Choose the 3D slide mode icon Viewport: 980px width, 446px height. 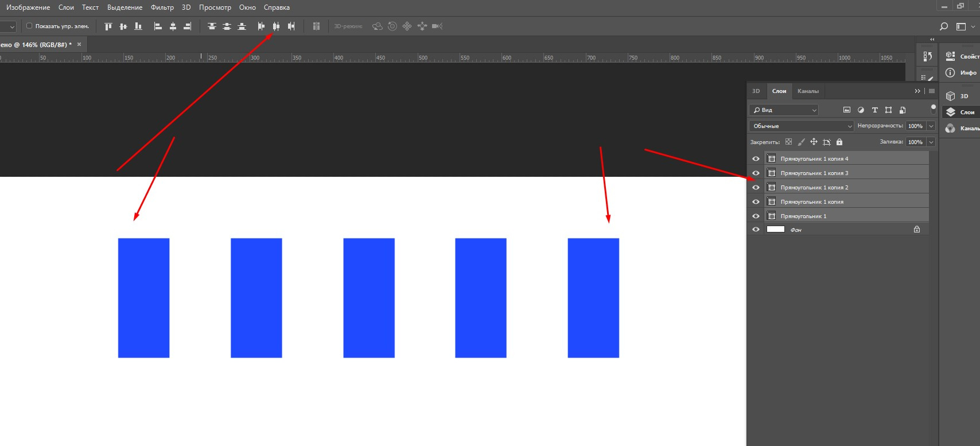point(422,26)
